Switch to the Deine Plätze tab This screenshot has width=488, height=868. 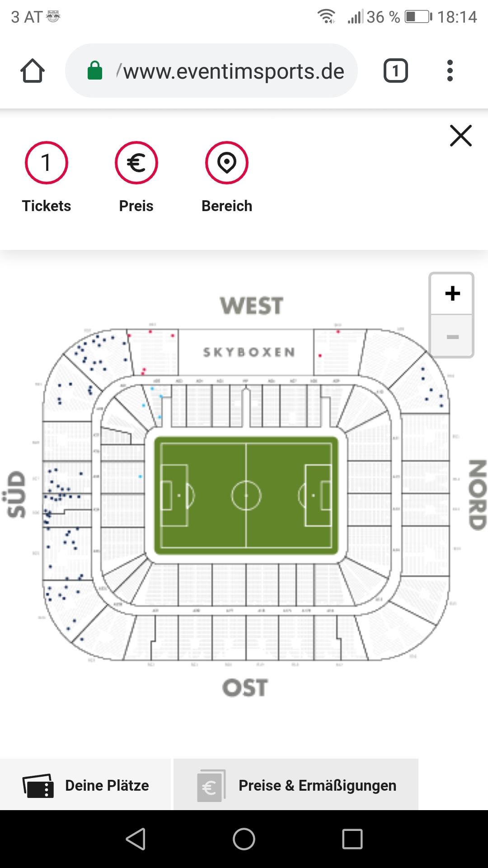pos(86,785)
